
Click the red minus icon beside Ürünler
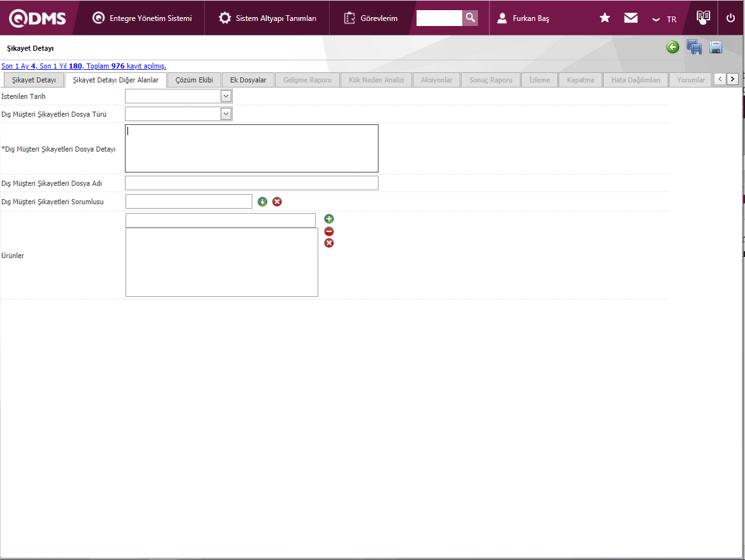point(329,231)
